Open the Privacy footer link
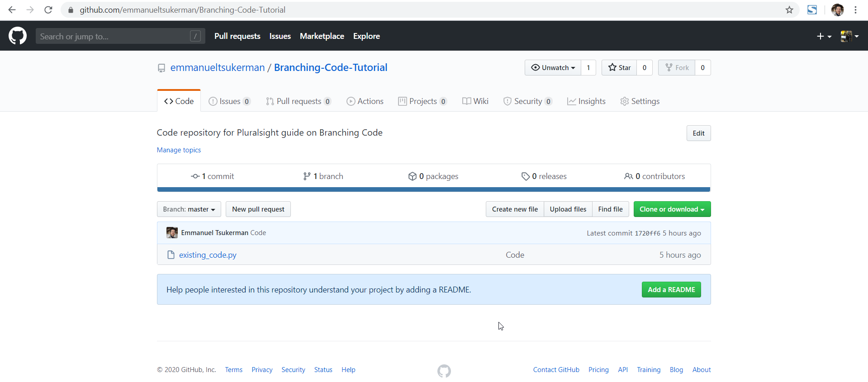 pyautogui.click(x=262, y=370)
